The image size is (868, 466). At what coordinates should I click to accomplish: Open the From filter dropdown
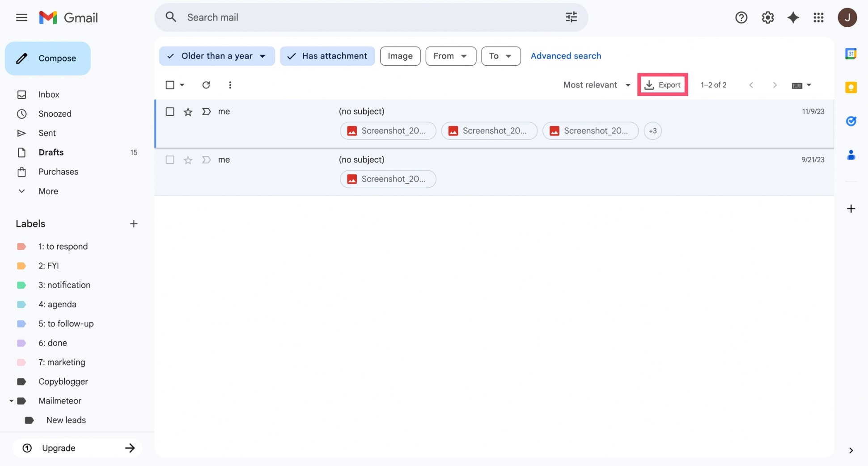(450, 56)
